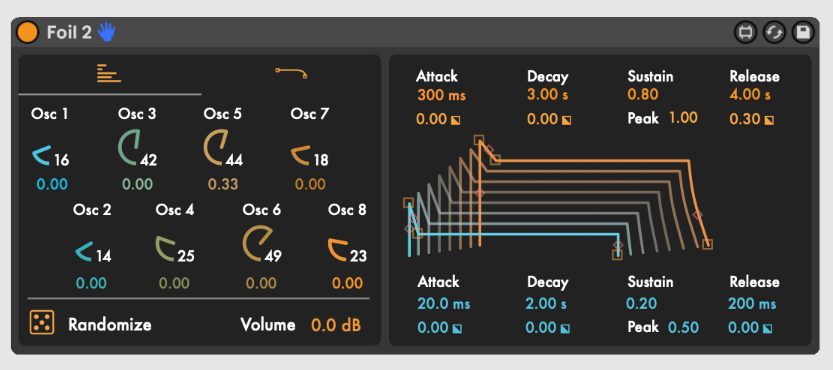833x370 pixels.
Task: Click the Osc 6 level knob
Action: 257,244
